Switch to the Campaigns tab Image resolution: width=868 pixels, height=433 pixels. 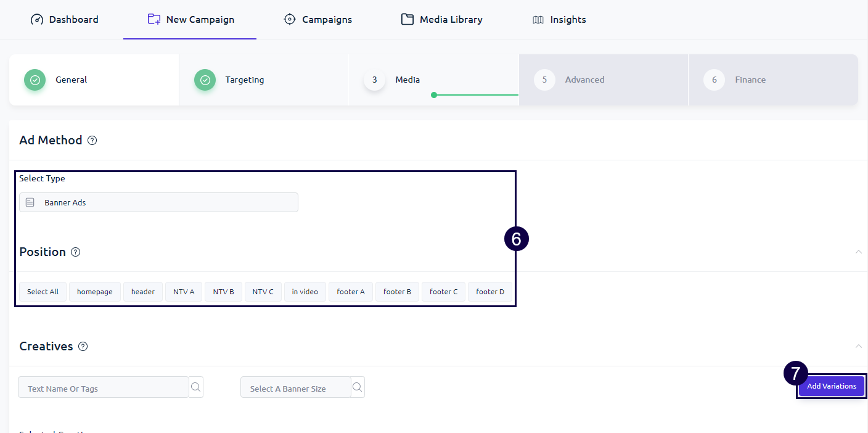point(317,20)
